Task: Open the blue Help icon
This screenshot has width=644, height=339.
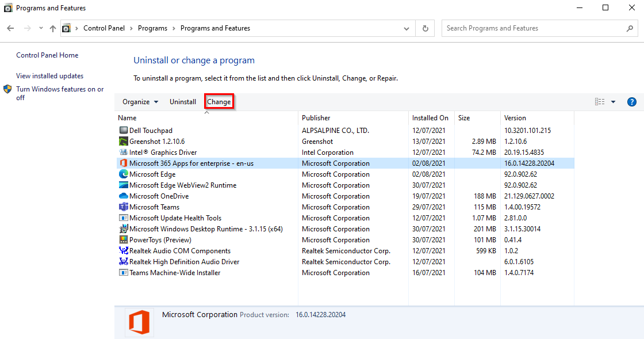Action: 632,102
